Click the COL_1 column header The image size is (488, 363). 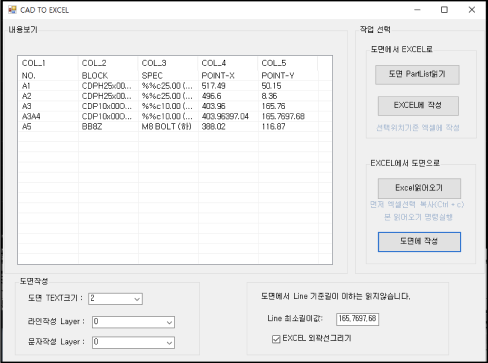48,63
